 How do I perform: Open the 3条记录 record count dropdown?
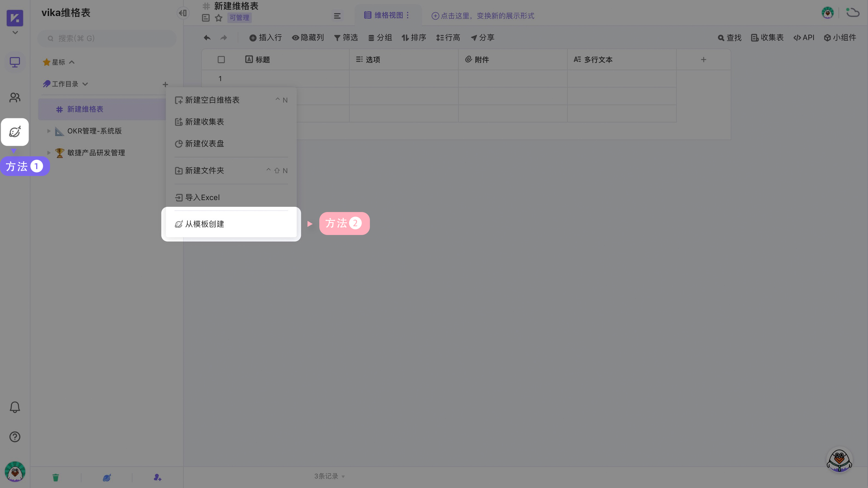pyautogui.click(x=329, y=476)
